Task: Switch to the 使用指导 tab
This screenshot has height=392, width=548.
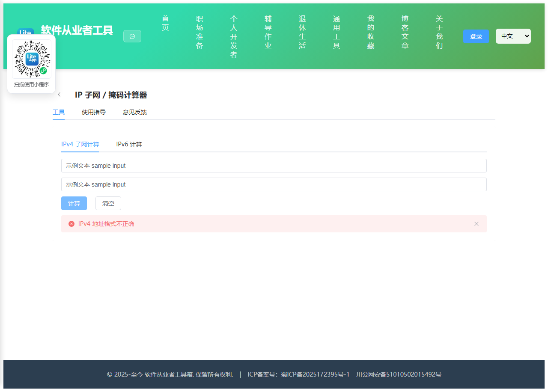Action: click(94, 112)
